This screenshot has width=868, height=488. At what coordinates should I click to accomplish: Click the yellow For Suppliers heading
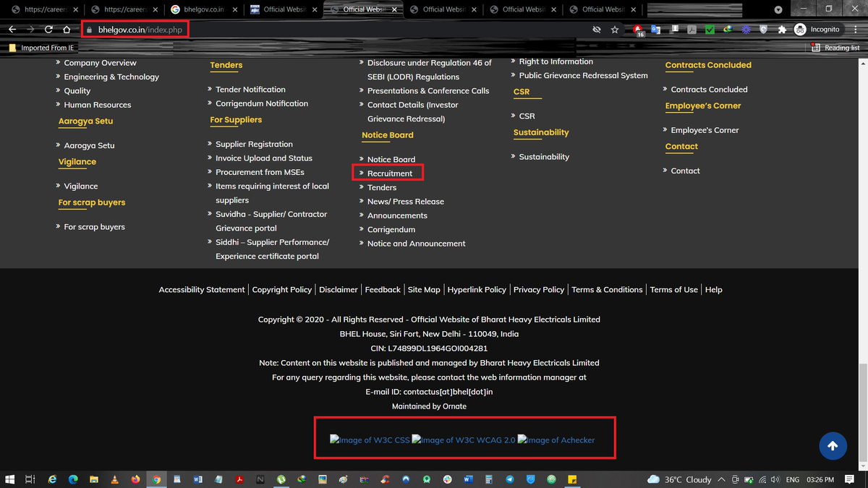[x=236, y=120]
